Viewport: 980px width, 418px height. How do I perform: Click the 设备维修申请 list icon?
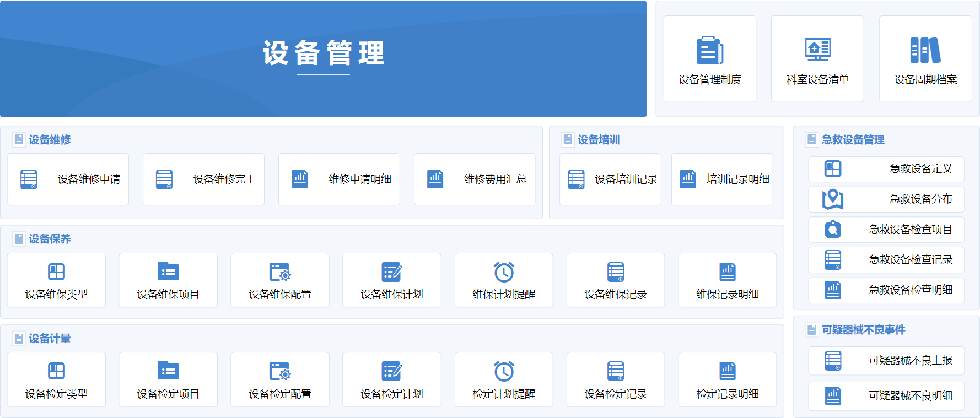29,180
